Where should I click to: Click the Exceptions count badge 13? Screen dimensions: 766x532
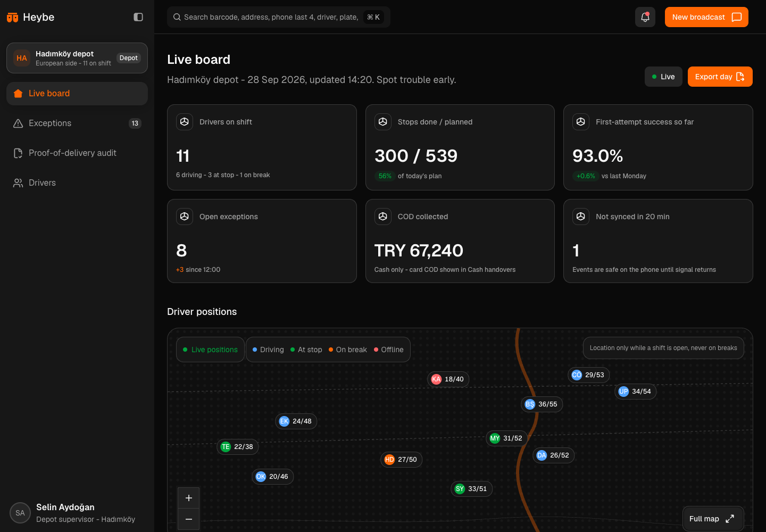point(135,123)
